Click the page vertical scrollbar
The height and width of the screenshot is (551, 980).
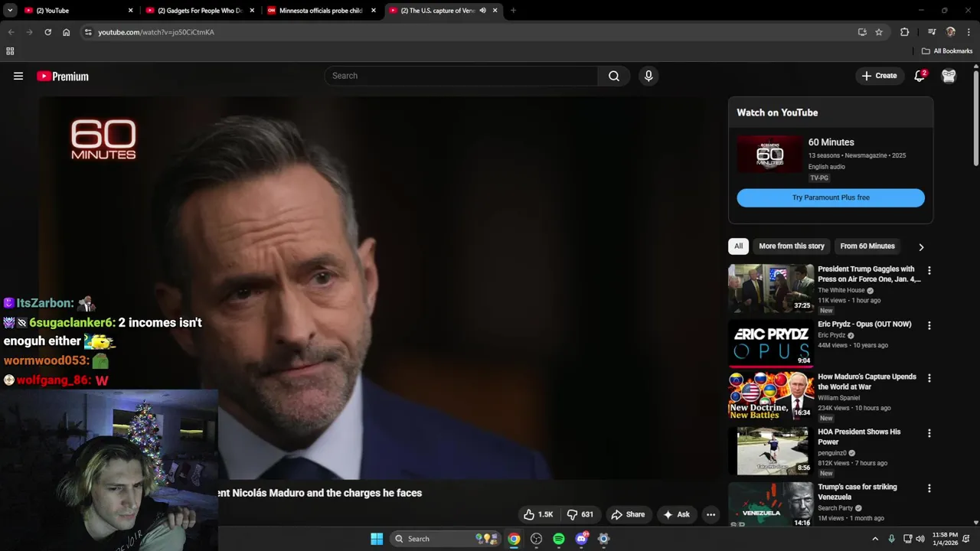976,119
